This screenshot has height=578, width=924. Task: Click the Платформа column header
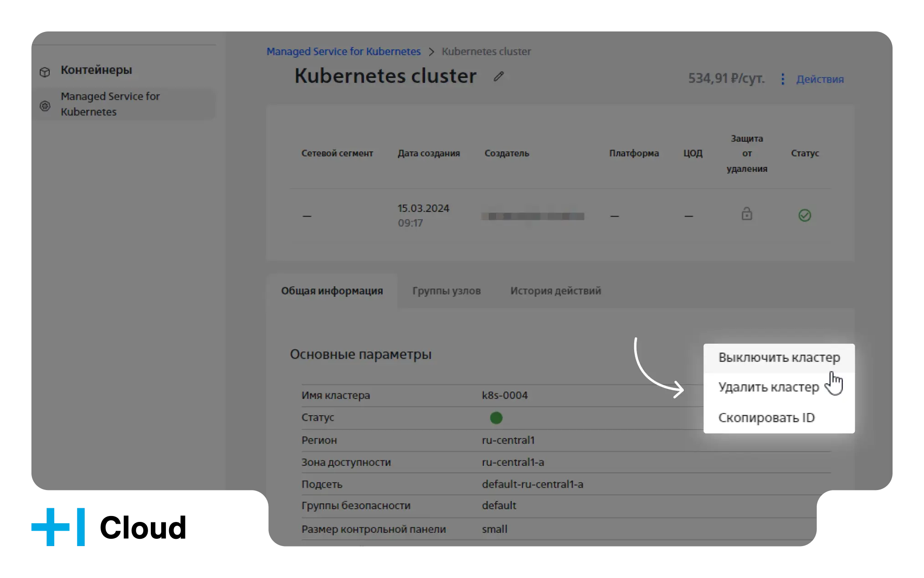634,154
